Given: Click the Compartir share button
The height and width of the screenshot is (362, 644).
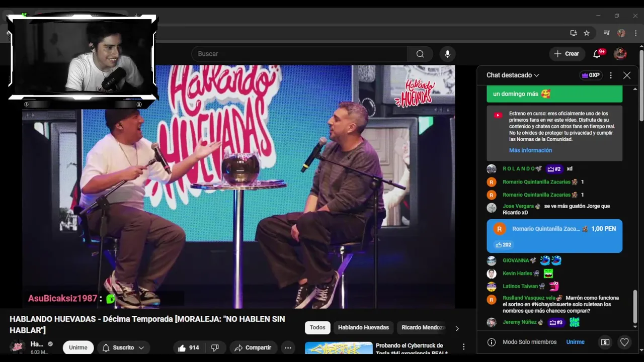Looking at the screenshot, I should pyautogui.click(x=253, y=348).
